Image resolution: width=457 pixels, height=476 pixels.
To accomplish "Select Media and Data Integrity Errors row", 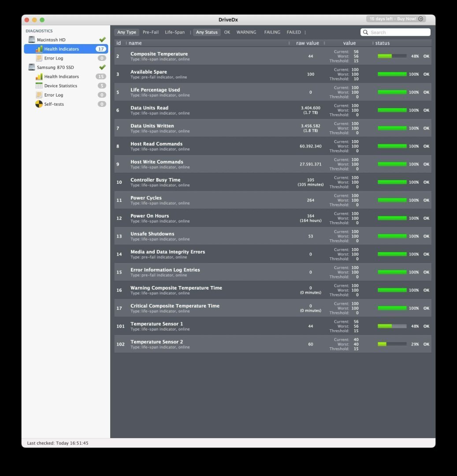I will 273,254.
